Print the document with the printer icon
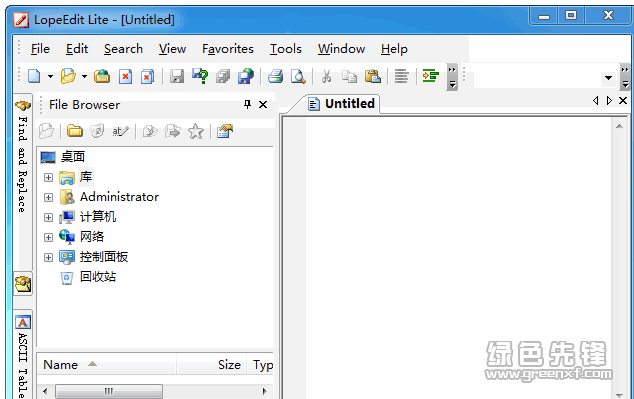 (x=276, y=76)
